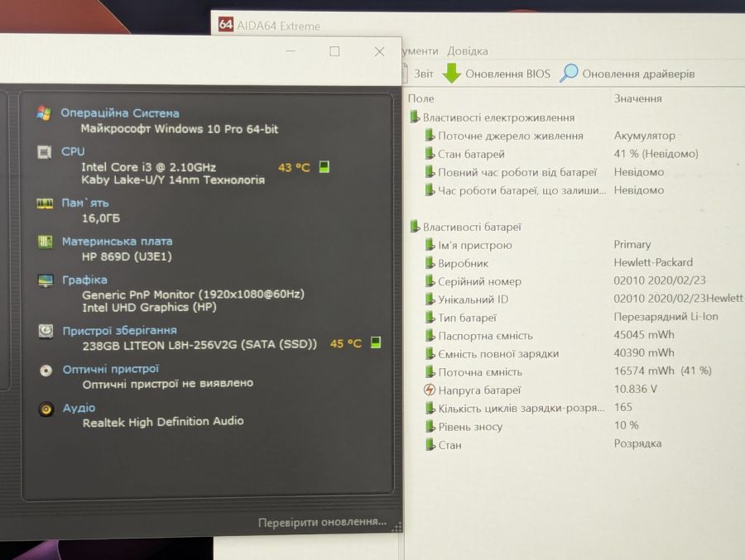Open the CPU section link
The image size is (745, 560).
click(x=73, y=151)
